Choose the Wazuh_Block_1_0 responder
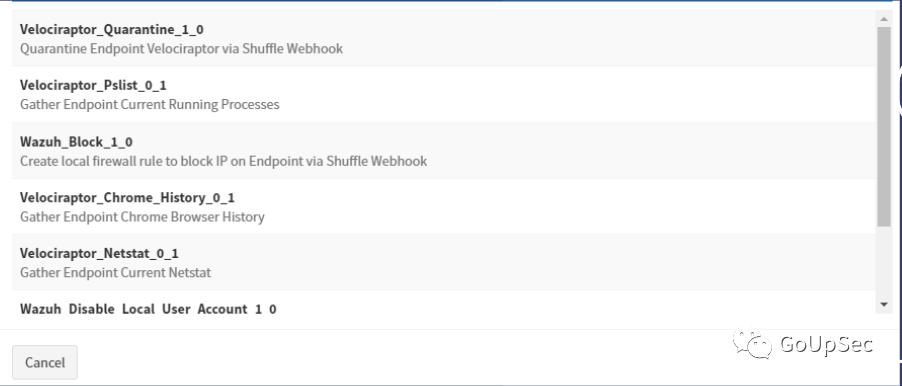This screenshot has height=386, width=902. tap(444, 151)
